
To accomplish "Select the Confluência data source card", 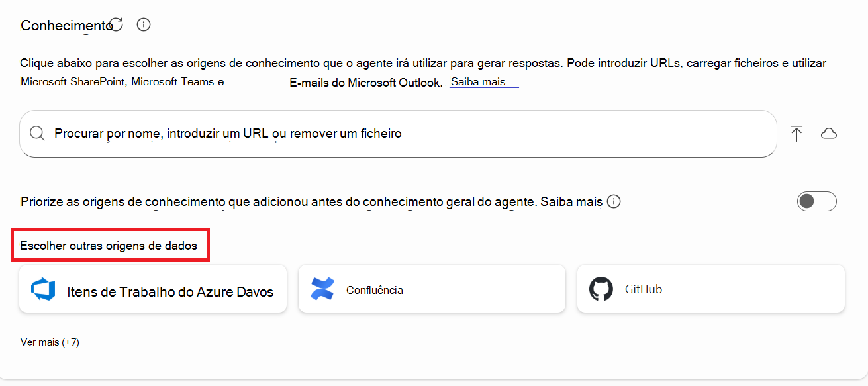I will pyautogui.click(x=431, y=288).
